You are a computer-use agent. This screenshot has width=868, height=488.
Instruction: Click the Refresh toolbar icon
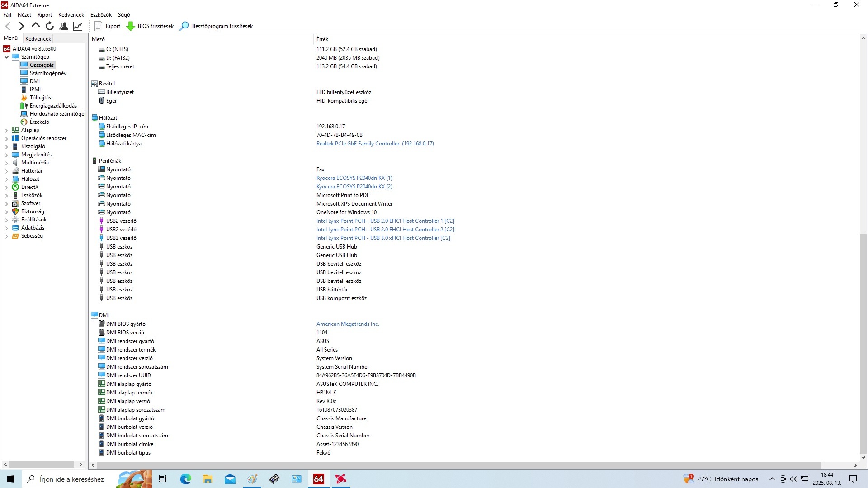click(50, 26)
